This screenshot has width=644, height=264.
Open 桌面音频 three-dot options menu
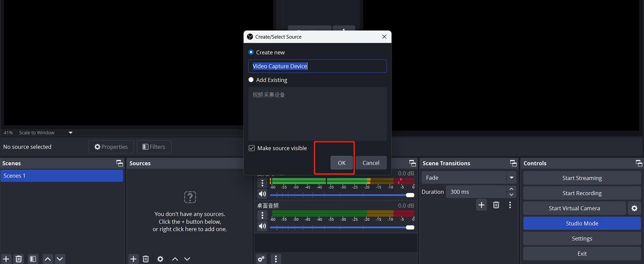tap(262, 215)
